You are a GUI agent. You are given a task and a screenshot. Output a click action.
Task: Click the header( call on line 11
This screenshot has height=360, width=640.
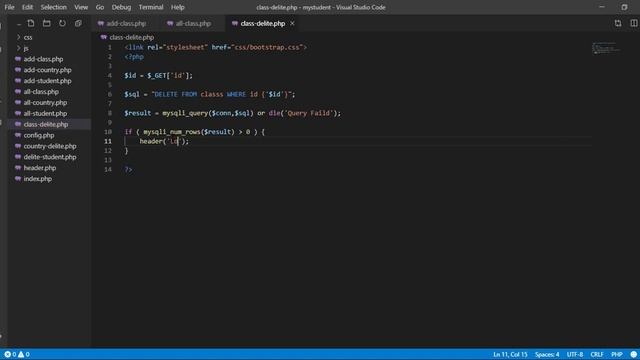point(164,141)
